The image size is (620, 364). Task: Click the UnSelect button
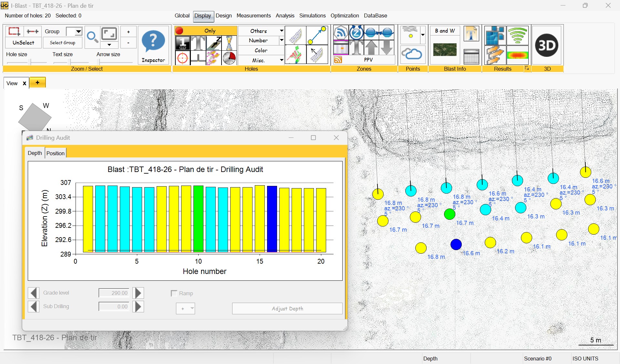click(23, 42)
